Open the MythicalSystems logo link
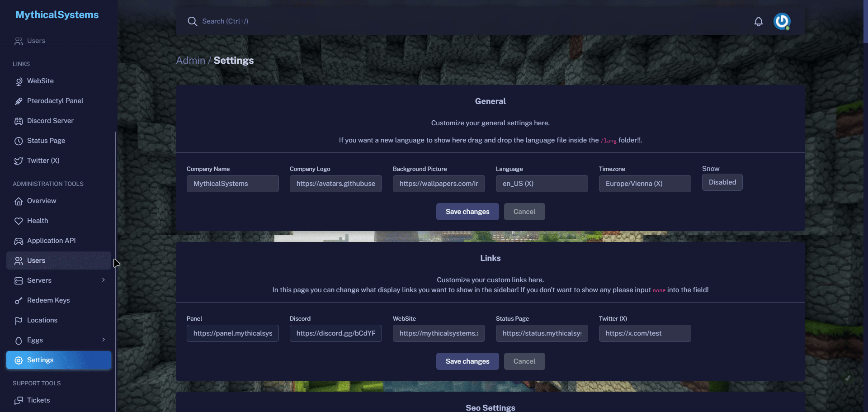 [57, 14]
